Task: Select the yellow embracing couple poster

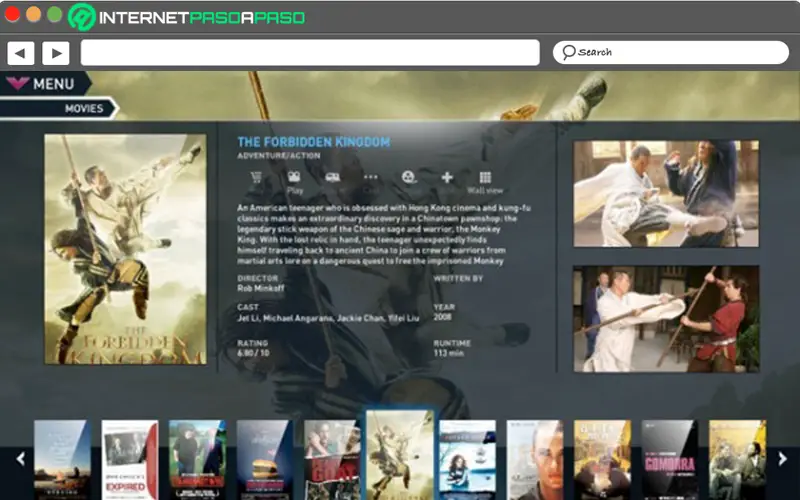Action: coord(602,460)
